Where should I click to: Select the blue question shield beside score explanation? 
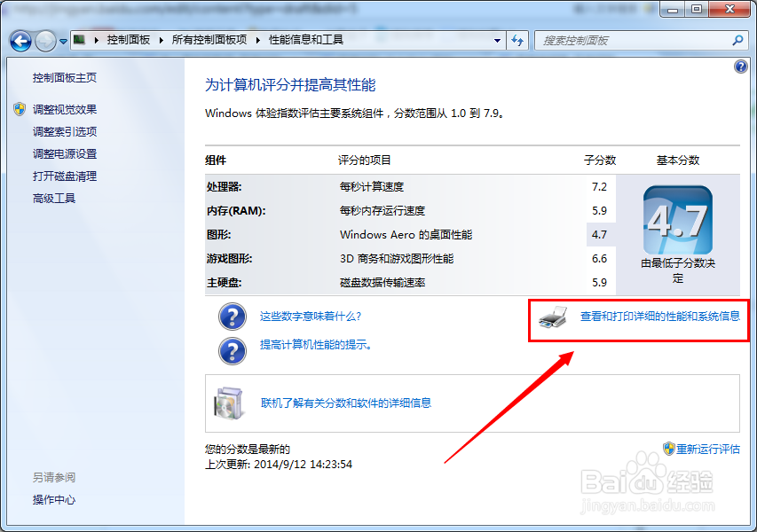pos(232,317)
